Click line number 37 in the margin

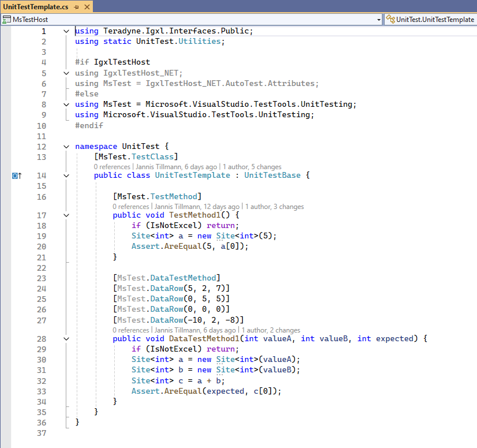click(x=42, y=434)
